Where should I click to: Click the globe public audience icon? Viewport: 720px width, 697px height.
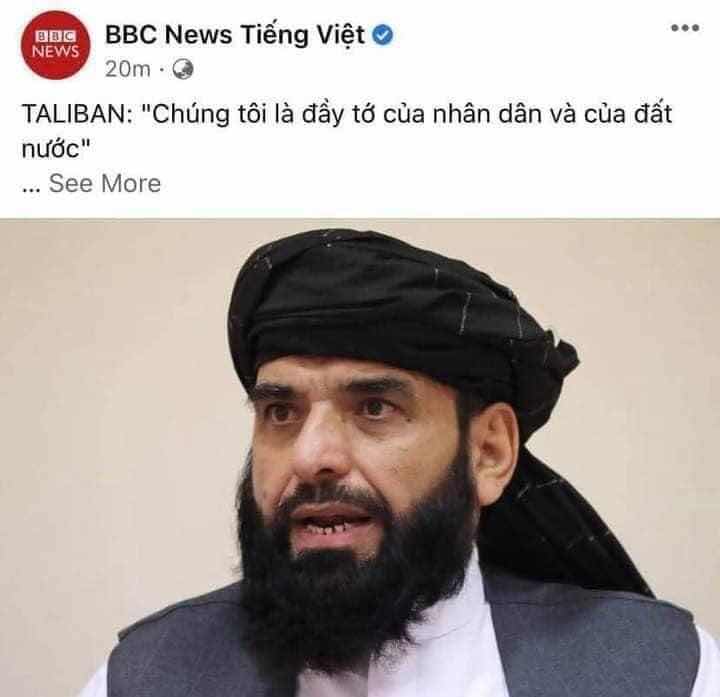pos(183,69)
